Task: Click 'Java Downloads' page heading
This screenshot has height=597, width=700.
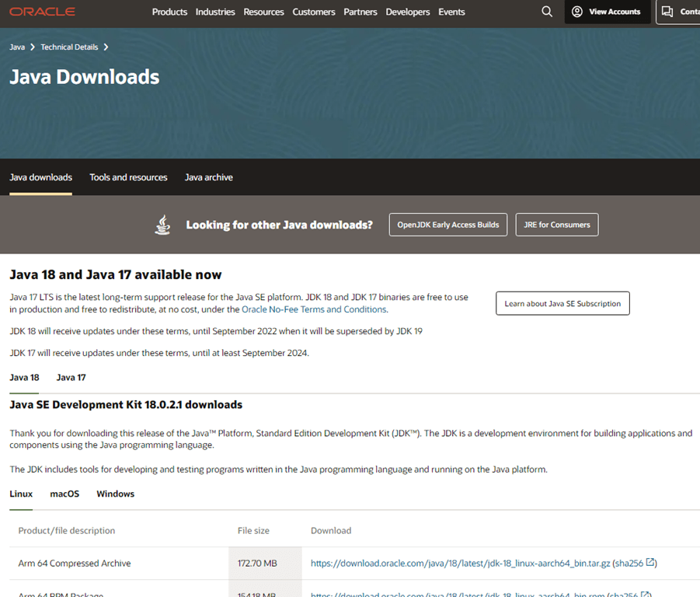Action: [x=85, y=77]
